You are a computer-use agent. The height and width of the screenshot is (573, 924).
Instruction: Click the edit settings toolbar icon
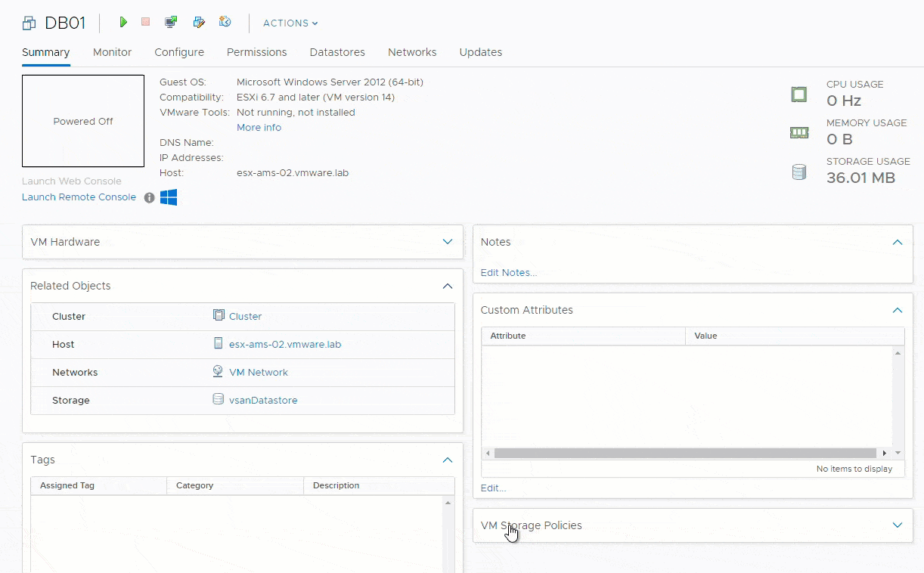199,23
